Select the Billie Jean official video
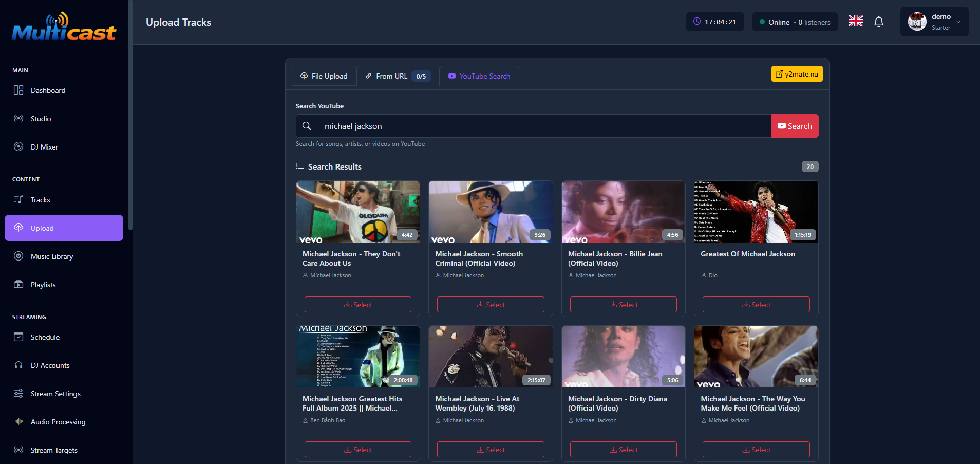Image resolution: width=980 pixels, height=464 pixels. click(623, 305)
